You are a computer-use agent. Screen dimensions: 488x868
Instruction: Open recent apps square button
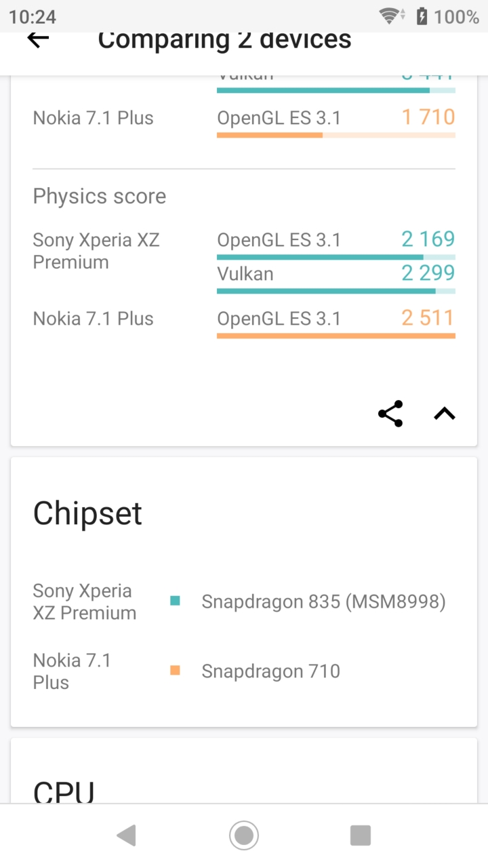(361, 835)
